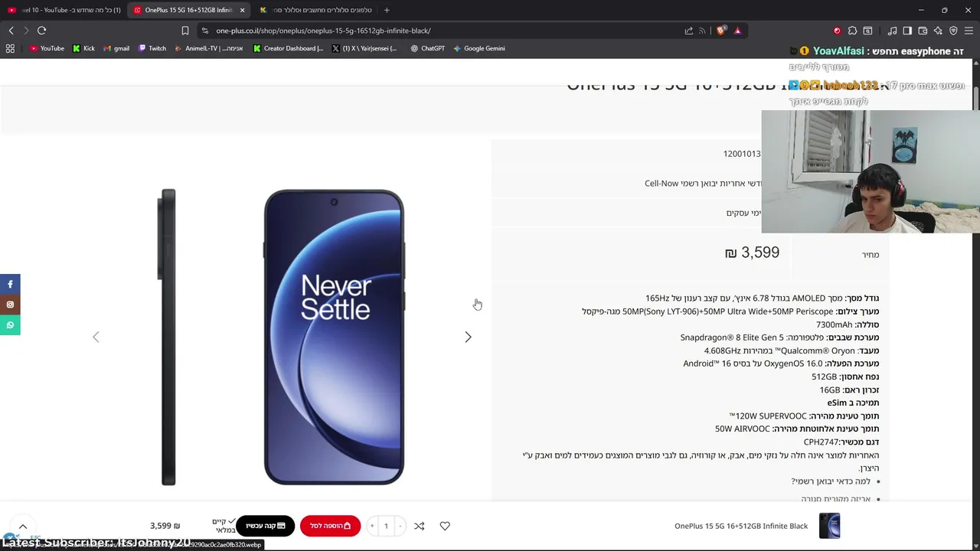This screenshot has height=551, width=980.
Task: Click the compare shuffle icon
Action: tap(419, 526)
